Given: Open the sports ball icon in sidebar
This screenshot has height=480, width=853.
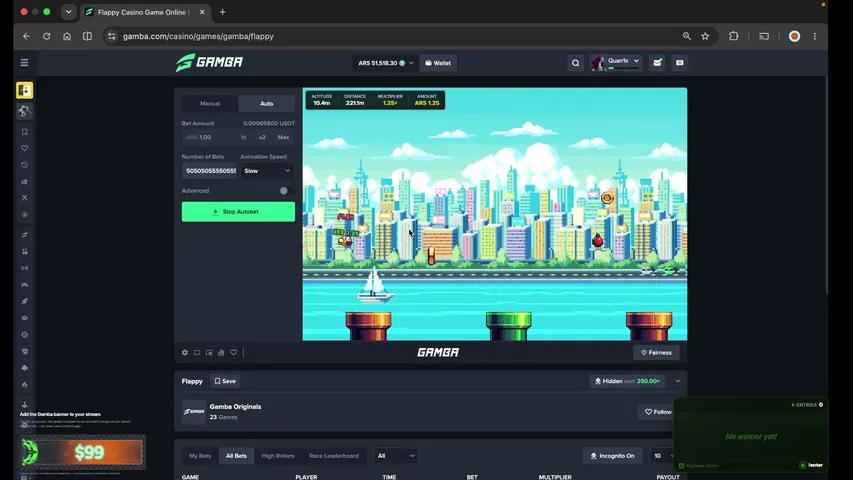Looking at the screenshot, I should 24,112.
